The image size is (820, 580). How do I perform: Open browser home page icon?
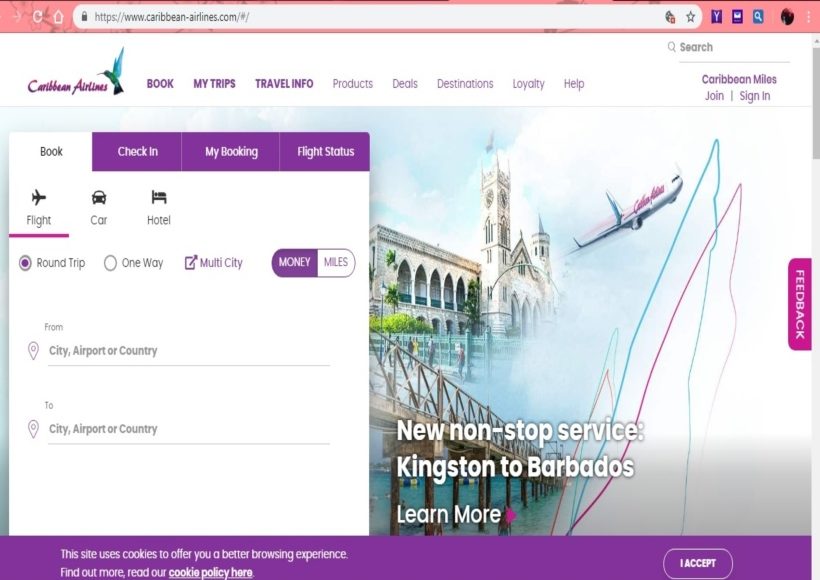pyautogui.click(x=59, y=17)
